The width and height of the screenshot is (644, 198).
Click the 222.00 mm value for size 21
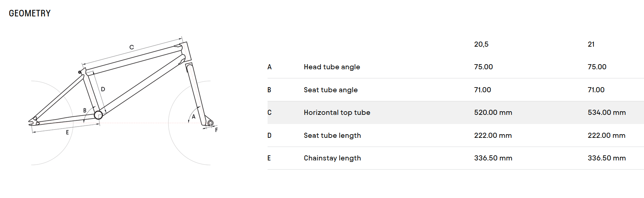click(606, 135)
